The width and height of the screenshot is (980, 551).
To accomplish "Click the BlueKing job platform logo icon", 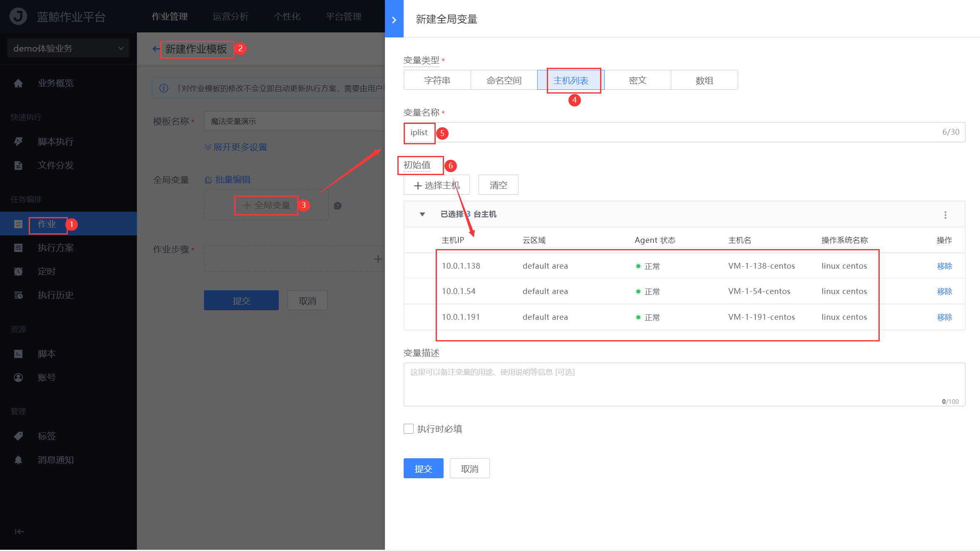I will [18, 17].
